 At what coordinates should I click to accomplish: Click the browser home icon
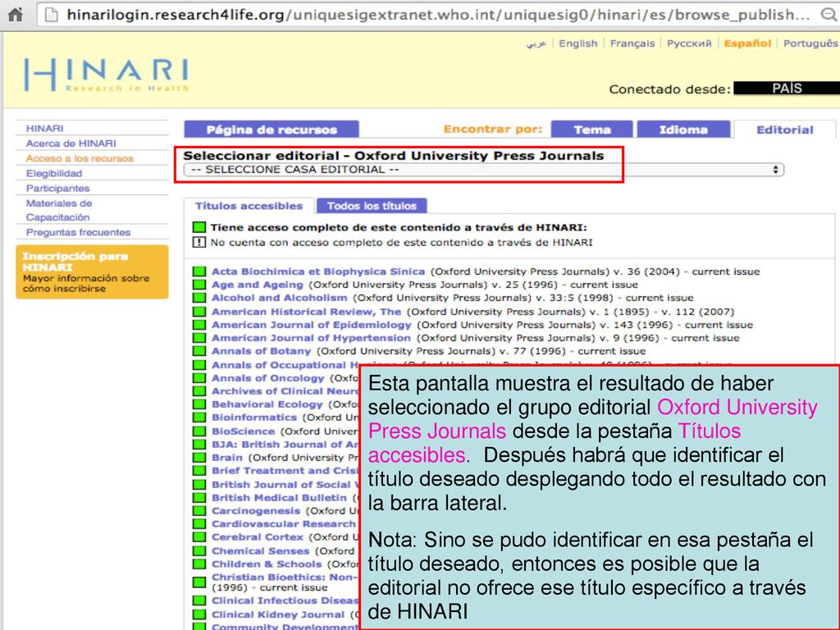15,15
